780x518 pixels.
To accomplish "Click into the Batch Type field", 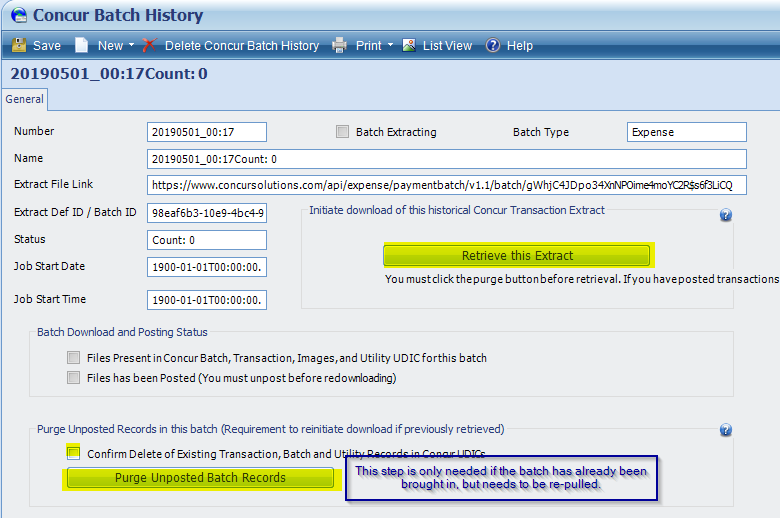I will coord(686,132).
